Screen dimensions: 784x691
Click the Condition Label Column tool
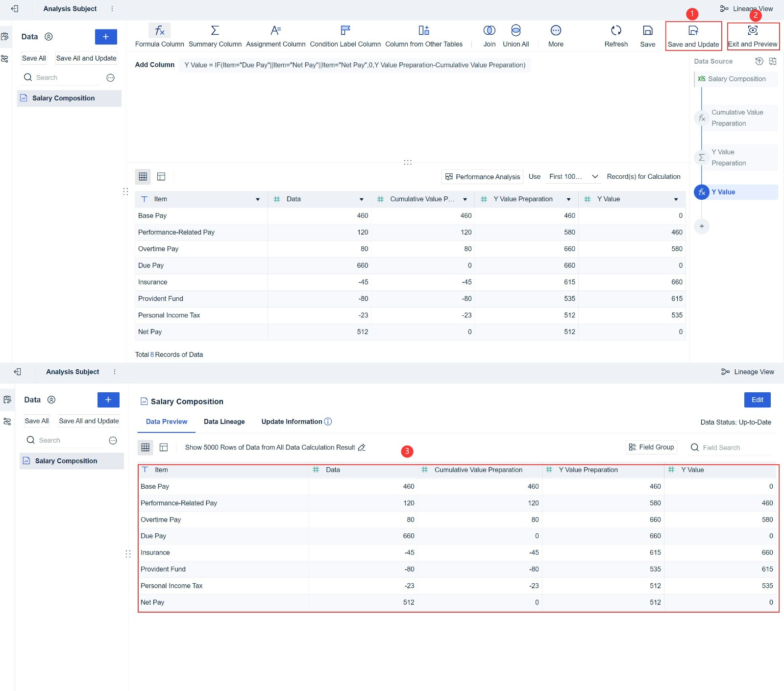coord(344,35)
